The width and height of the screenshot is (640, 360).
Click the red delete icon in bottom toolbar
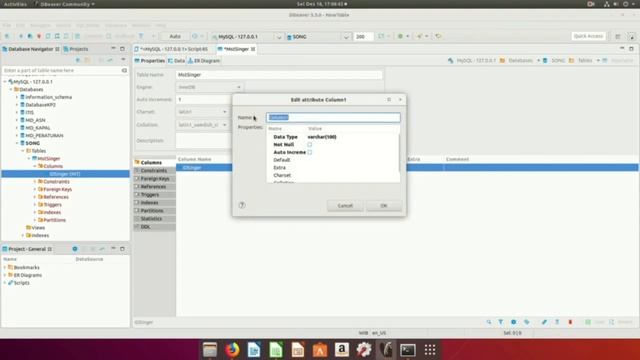[x=570, y=322]
